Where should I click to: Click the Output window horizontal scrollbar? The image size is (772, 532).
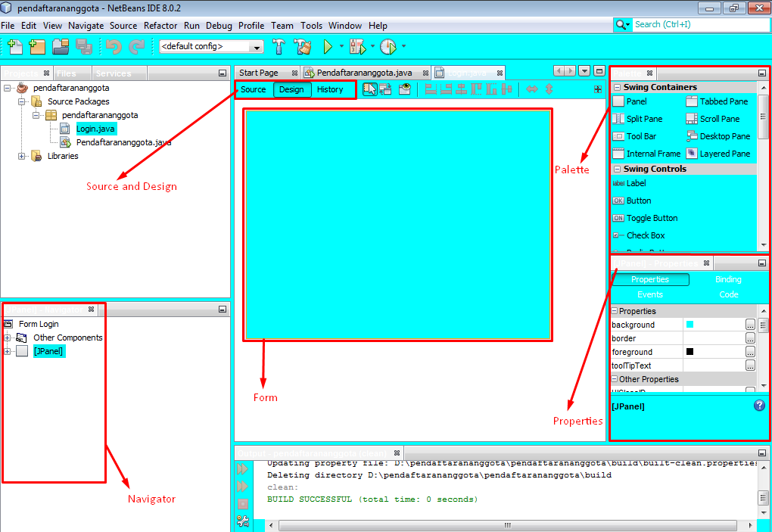507,525
